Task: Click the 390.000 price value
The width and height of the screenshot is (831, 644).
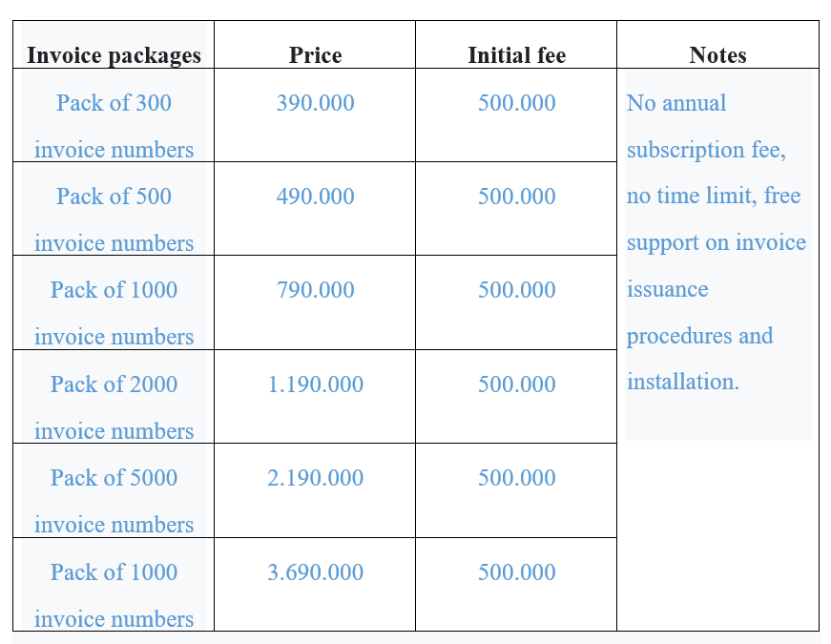Action: tap(315, 103)
